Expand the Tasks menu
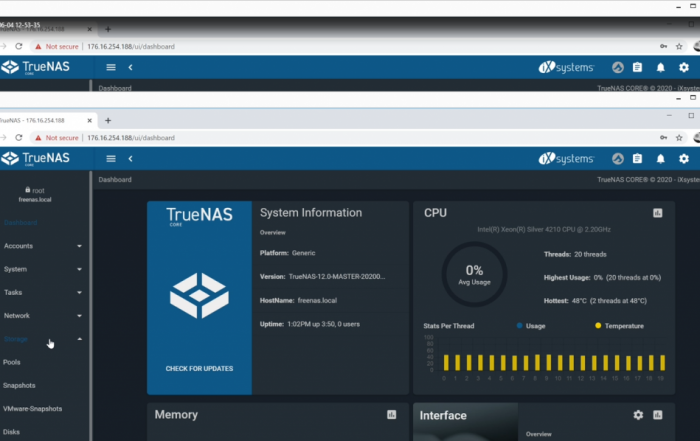 42,292
